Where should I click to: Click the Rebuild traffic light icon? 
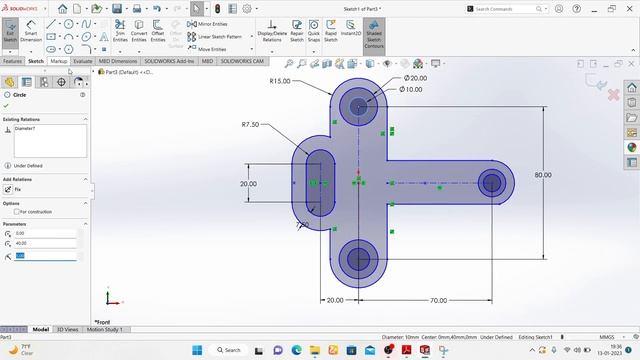(x=218, y=9)
